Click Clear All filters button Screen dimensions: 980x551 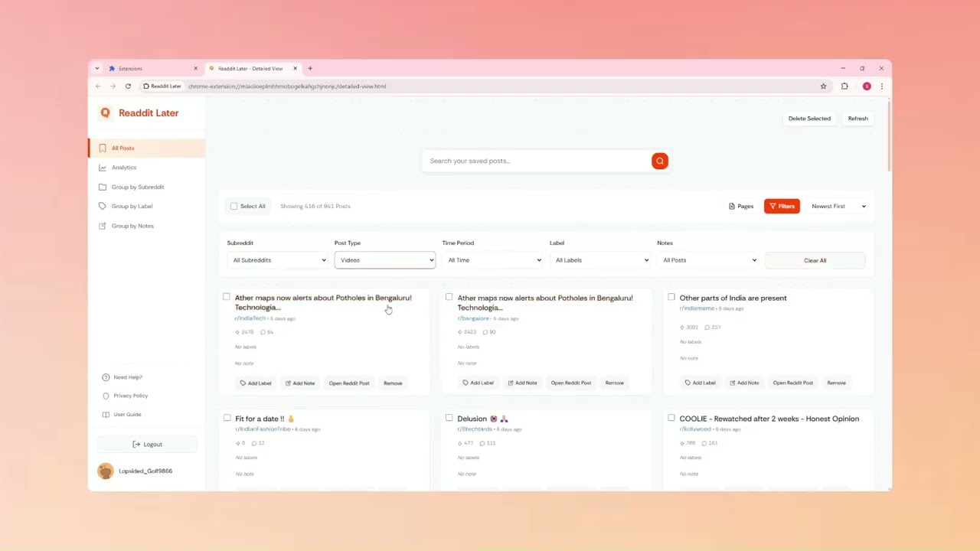point(815,260)
